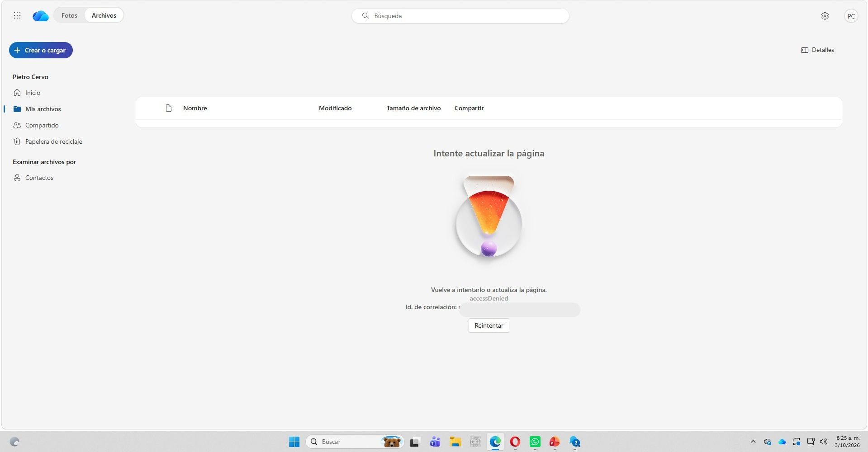Open volume control in system tray
868x452 pixels.
pyautogui.click(x=824, y=442)
